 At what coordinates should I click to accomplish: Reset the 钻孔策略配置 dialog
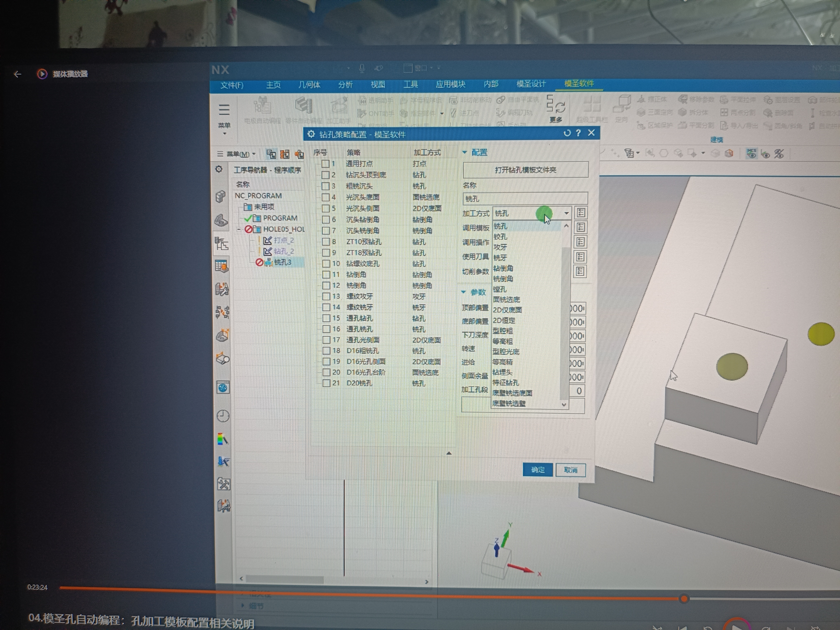[567, 133]
